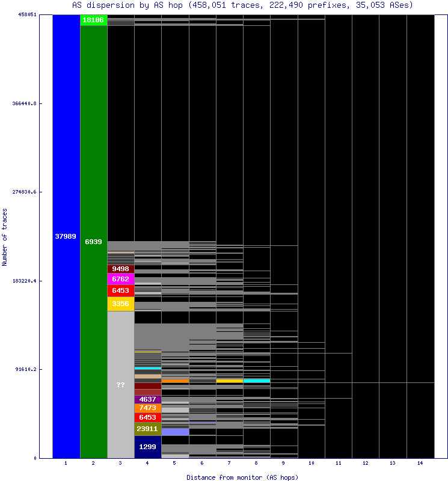Viewport: 448px width, 481px height.
Task: Click the chart title 'AS dispersion by AS hop'
Action: (224, 5)
